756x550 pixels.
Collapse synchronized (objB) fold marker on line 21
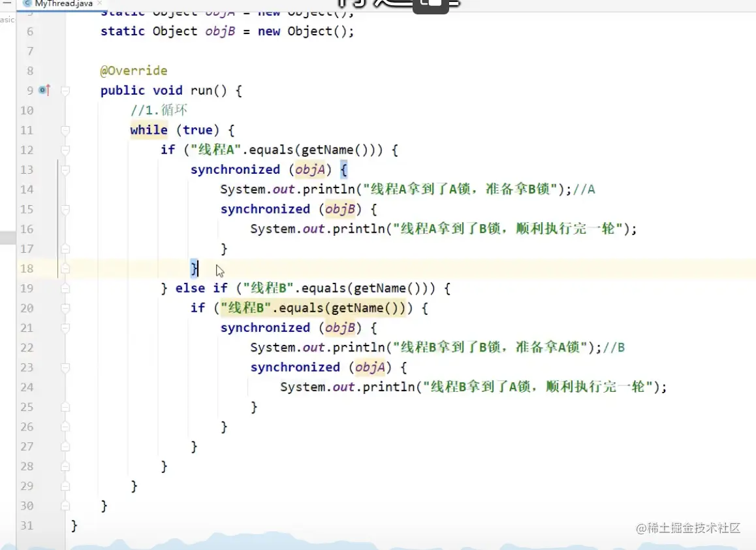[x=65, y=328]
